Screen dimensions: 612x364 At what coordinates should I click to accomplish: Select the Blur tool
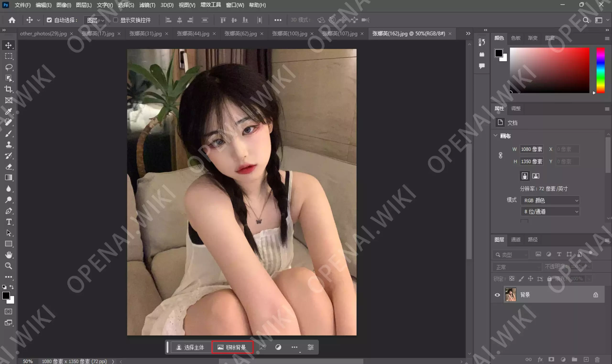(9, 189)
